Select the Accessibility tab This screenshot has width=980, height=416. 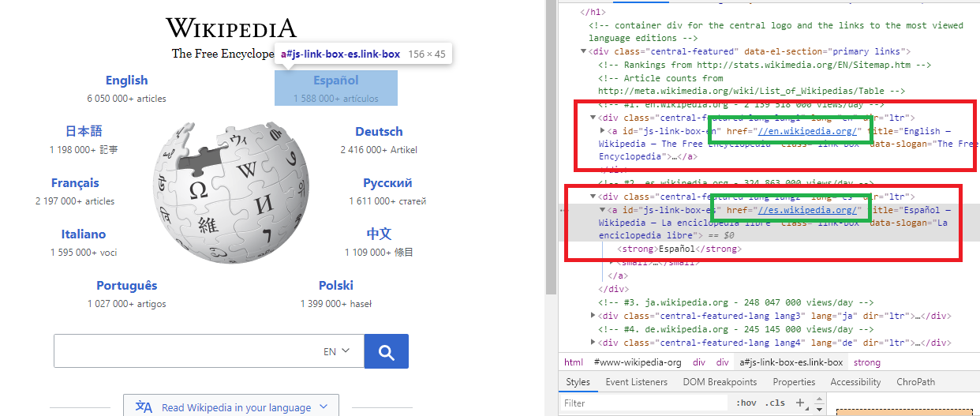(x=855, y=382)
